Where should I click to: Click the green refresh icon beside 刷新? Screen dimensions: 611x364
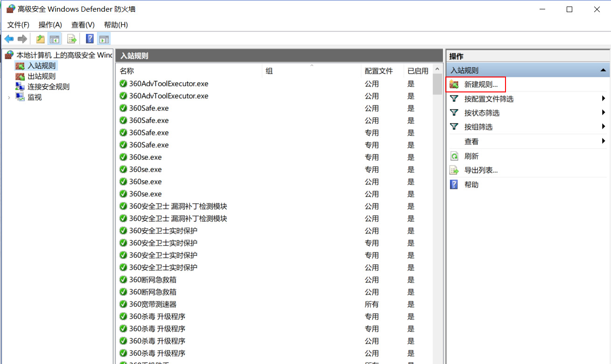[454, 156]
